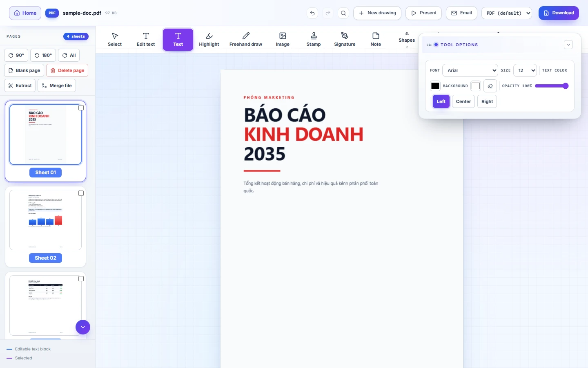Open the Sheet 01 thumbnail
Screen dimensions: 588x368
coord(45,135)
